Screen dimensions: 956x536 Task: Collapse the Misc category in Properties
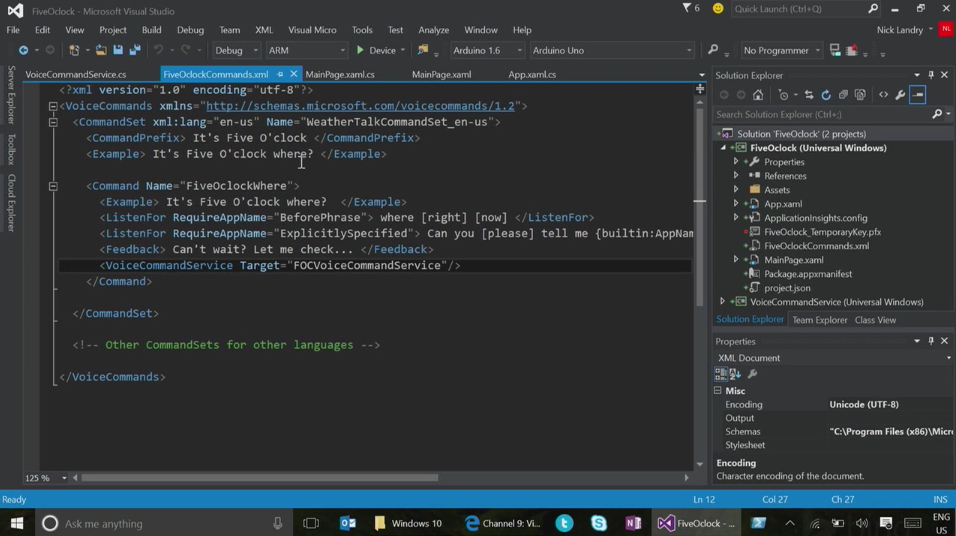[x=718, y=391]
